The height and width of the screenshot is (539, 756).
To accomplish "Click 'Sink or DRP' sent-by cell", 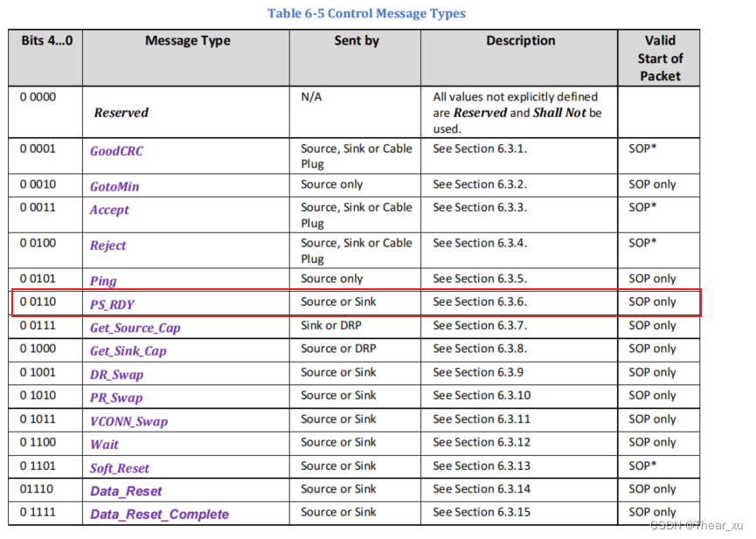I will click(x=330, y=326).
